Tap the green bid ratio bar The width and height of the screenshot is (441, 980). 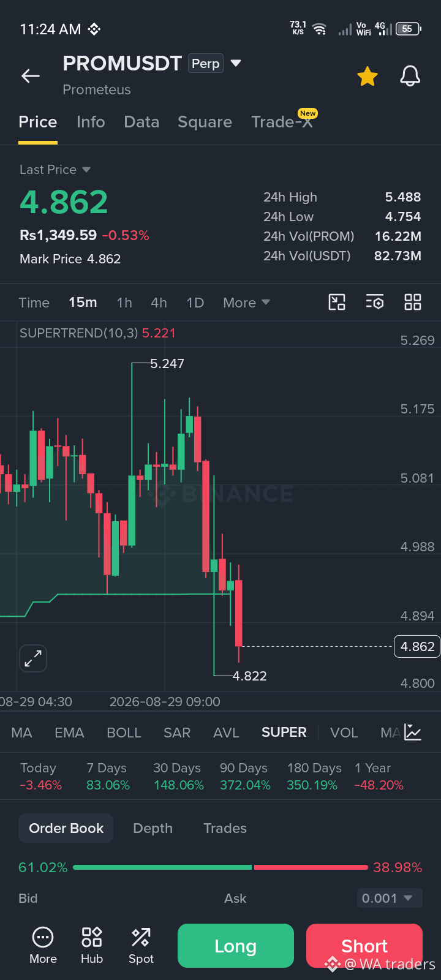pos(162,867)
